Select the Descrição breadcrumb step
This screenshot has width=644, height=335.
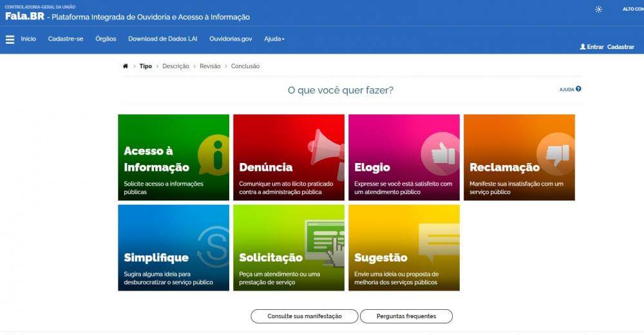point(176,66)
